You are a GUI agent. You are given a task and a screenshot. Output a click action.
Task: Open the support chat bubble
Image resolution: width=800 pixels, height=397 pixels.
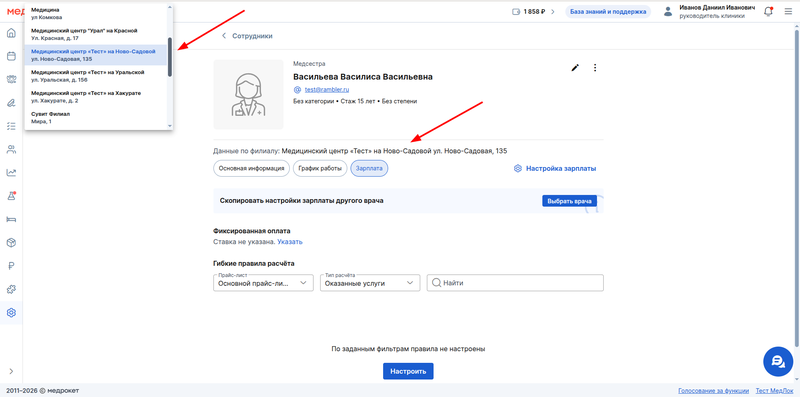coord(778,361)
